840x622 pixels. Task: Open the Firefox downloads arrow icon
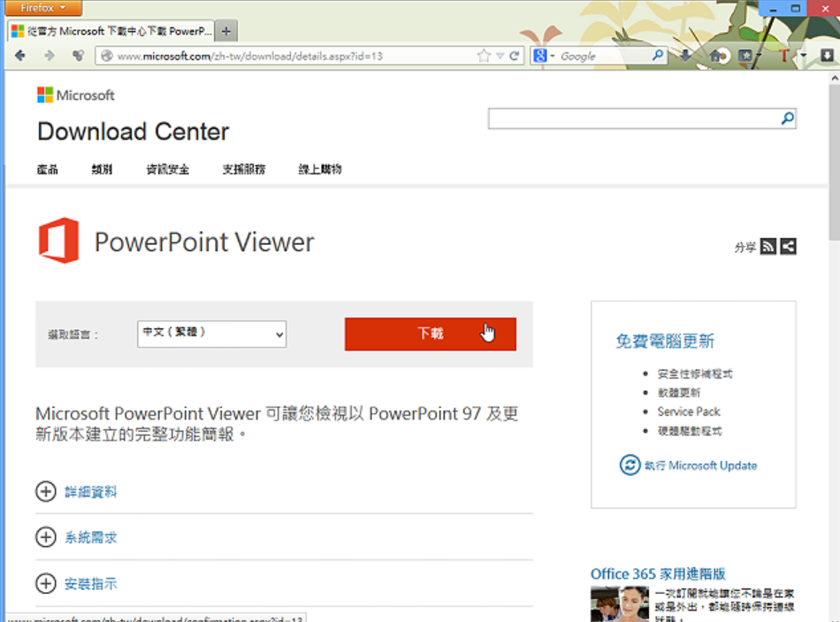[x=685, y=55]
